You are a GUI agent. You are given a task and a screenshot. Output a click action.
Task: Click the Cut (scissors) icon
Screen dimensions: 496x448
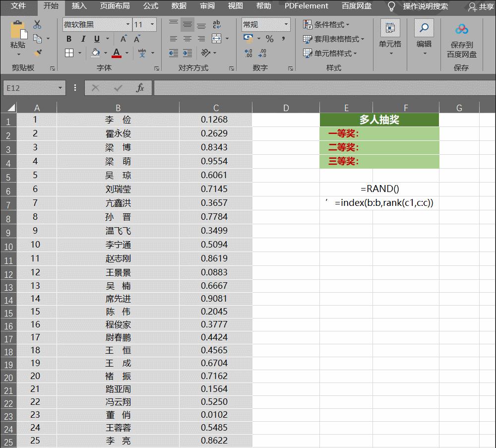click(36, 24)
